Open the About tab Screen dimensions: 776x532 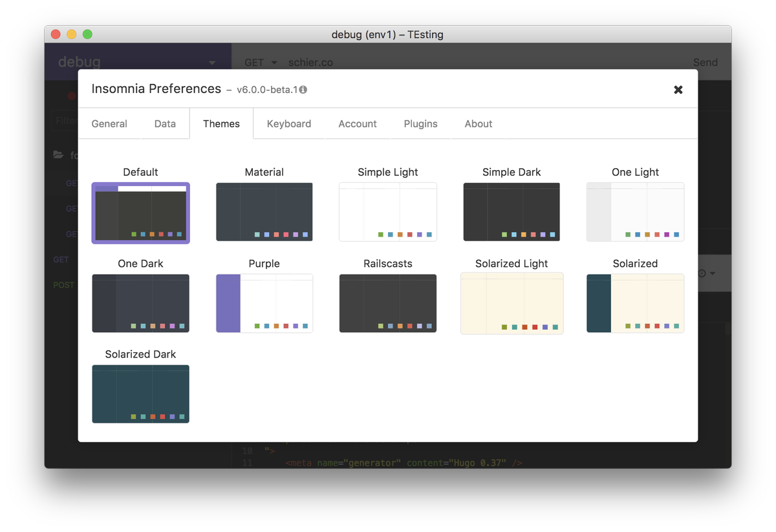[479, 123]
